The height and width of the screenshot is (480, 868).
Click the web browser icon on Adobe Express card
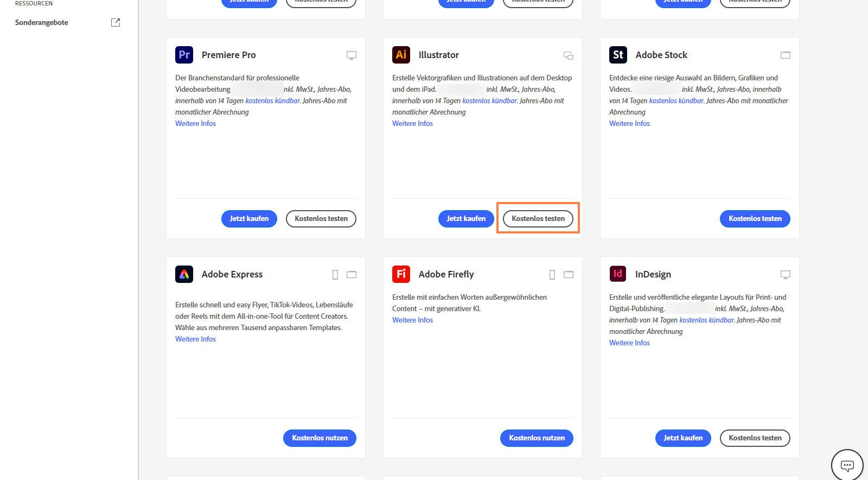pyautogui.click(x=352, y=275)
